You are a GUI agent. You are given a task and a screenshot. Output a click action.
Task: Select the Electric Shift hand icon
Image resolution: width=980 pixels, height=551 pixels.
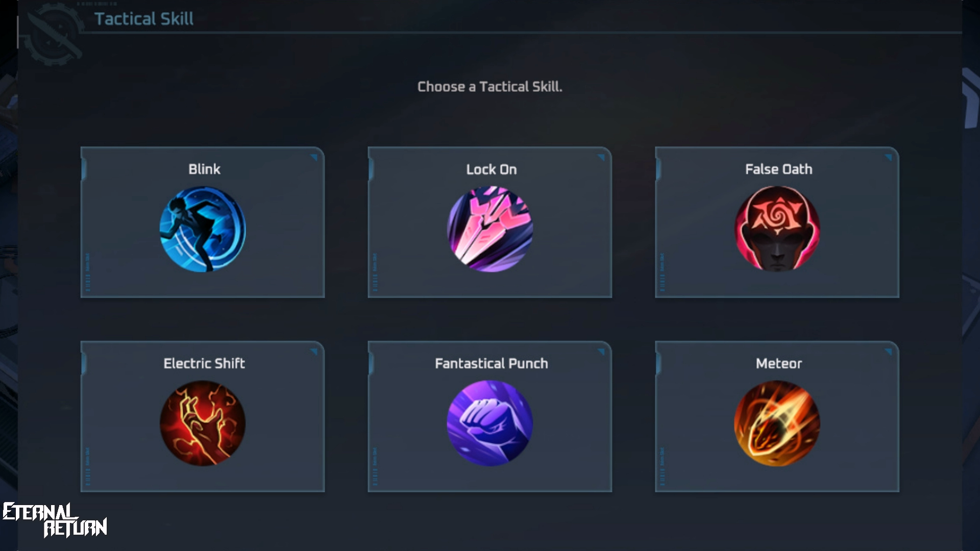(203, 423)
